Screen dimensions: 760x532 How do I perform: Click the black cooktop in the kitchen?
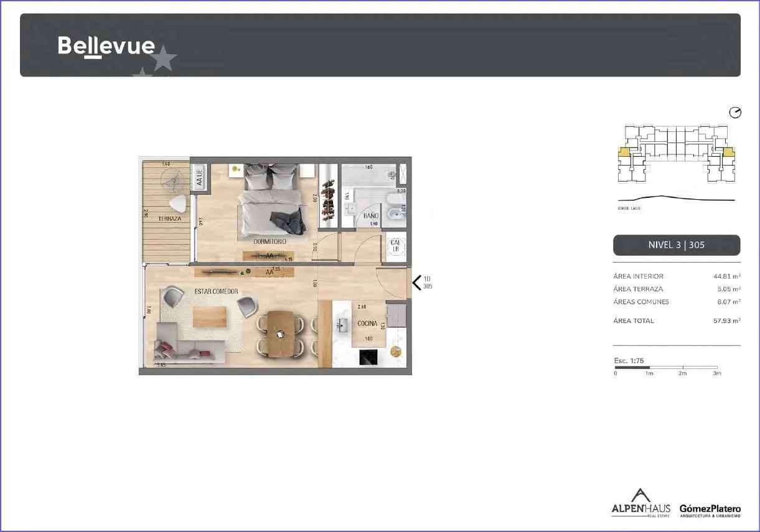click(368, 357)
